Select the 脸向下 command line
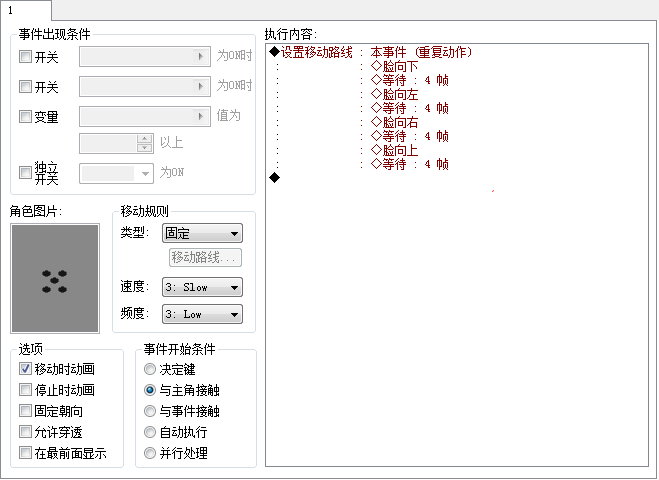This screenshot has height=480, width=659. (394, 66)
